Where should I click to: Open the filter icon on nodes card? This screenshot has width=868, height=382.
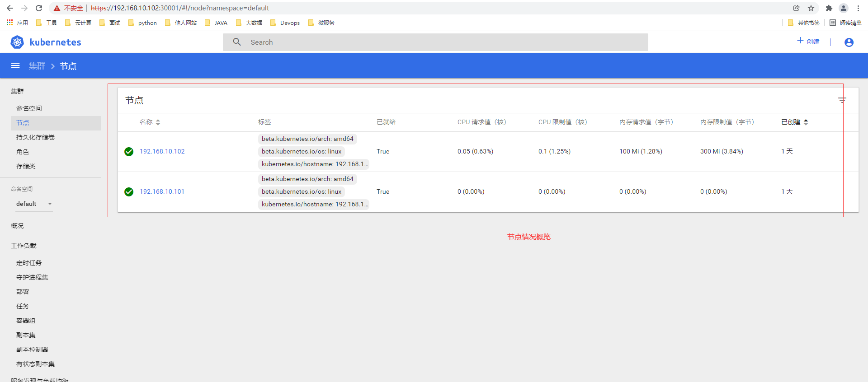click(842, 100)
